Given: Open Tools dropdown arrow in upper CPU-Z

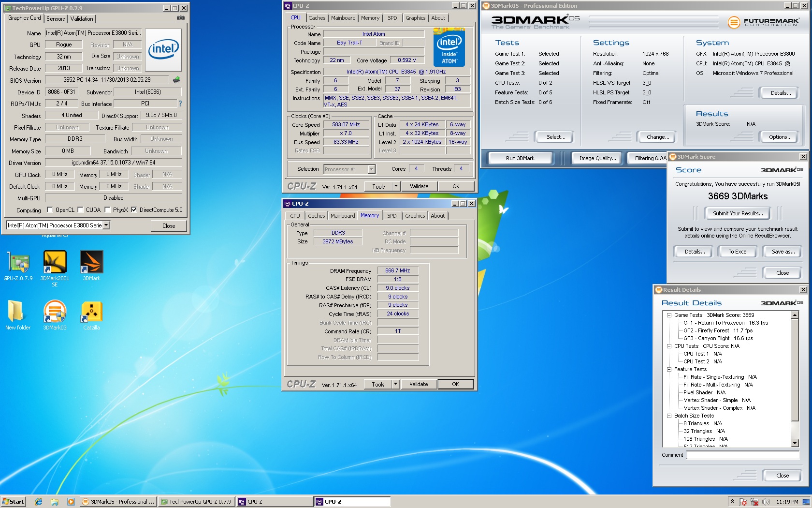Looking at the screenshot, I should [396, 186].
